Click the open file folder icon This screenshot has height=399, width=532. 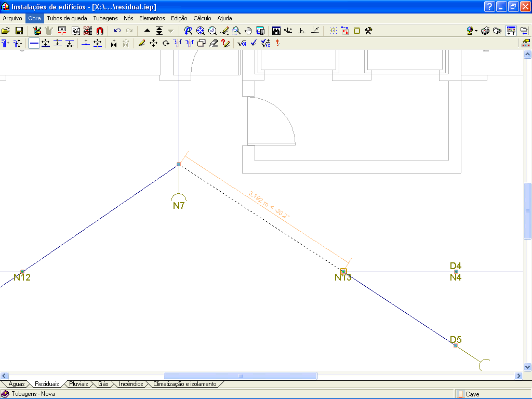click(x=6, y=31)
